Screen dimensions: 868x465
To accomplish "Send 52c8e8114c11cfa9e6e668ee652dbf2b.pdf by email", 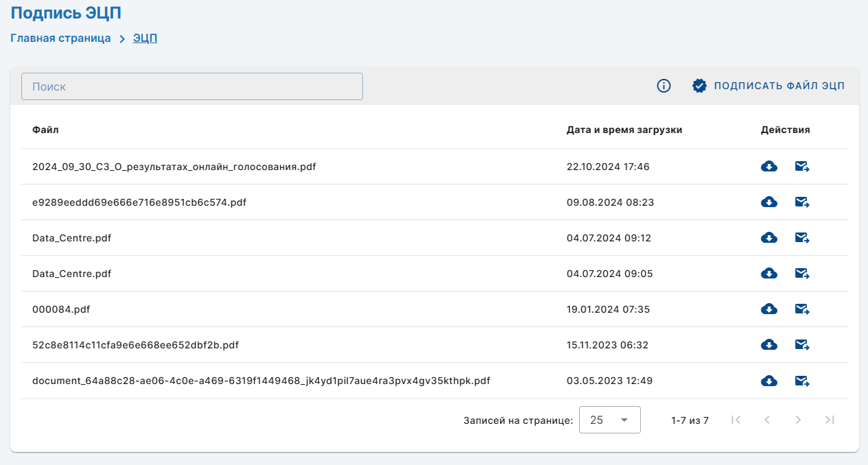I will pyautogui.click(x=802, y=345).
